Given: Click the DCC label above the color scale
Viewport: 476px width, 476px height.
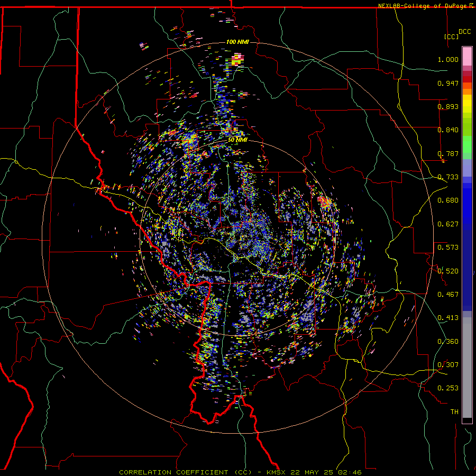Looking at the screenshot, I should tap(464, 31).
